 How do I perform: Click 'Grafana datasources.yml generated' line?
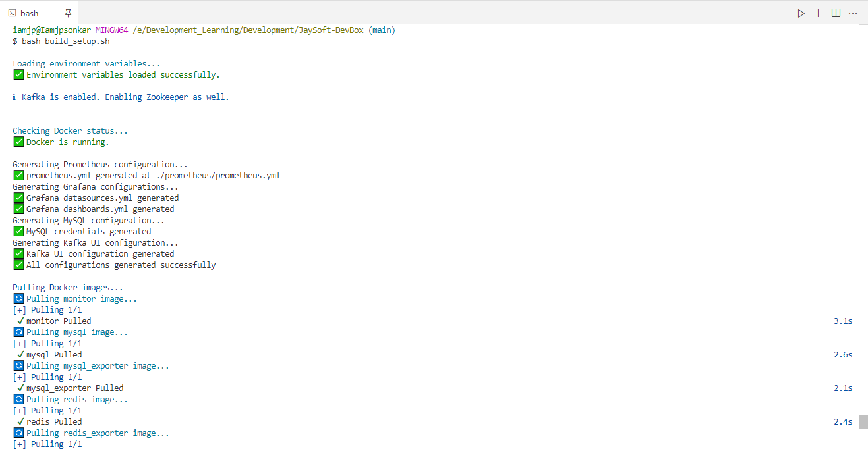96,198
